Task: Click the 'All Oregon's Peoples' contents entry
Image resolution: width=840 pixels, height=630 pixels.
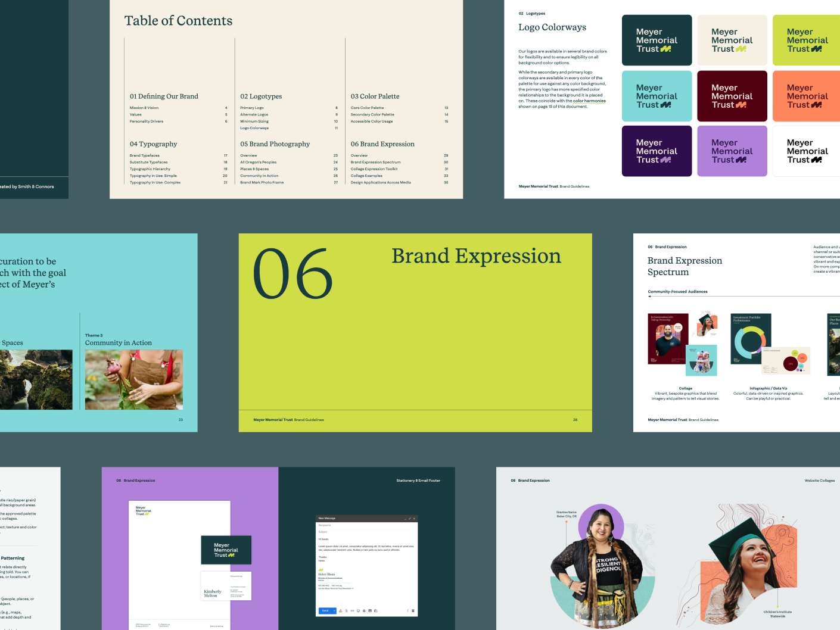Action: [x=259, y=162]
